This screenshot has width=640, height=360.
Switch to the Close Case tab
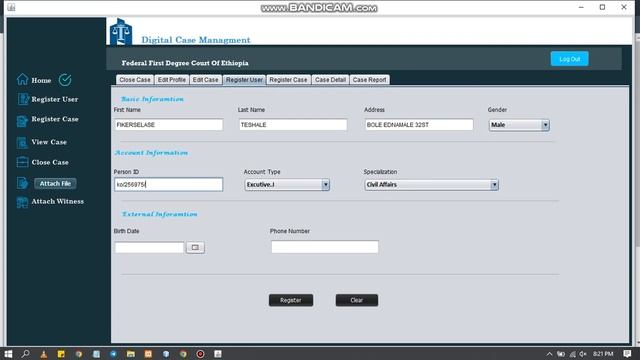coord(135,80)
